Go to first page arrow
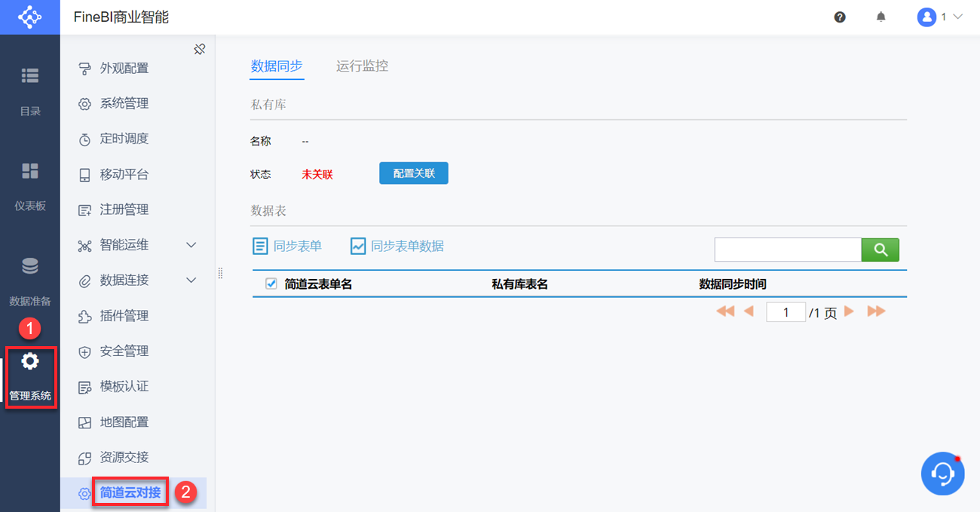980x512 pixels. click(x=725, y=311)
